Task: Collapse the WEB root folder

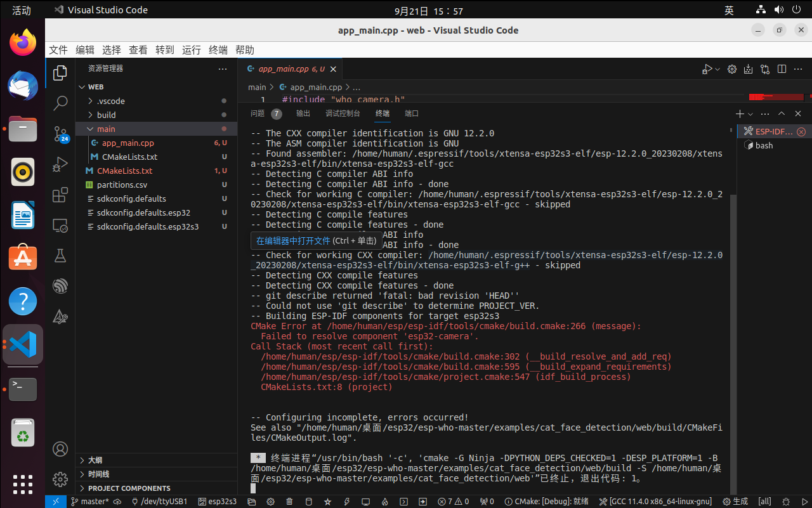Action: [x=81, y=87]
